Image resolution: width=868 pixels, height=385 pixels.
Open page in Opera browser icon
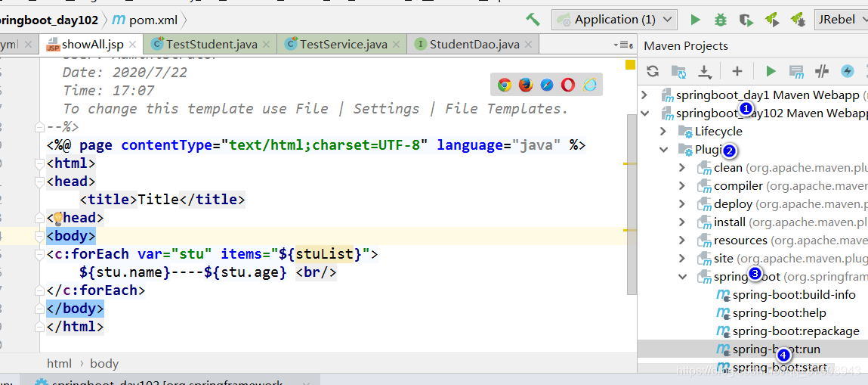[x=568, y=85]
